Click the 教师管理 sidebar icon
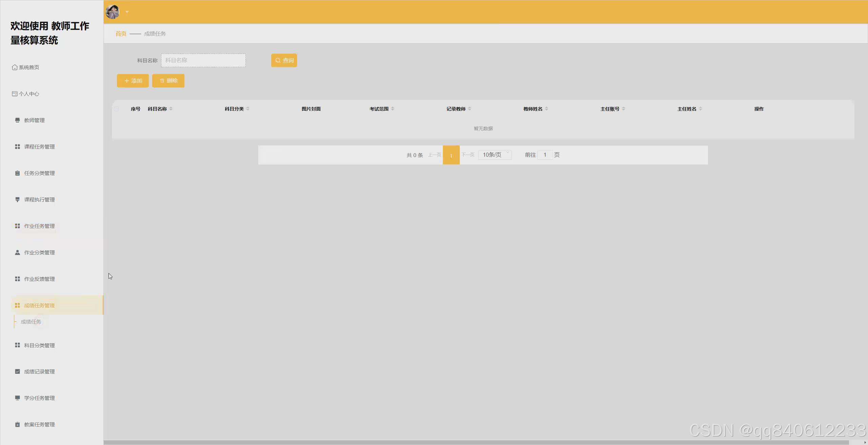The image size is (868, 445). [x=17, y=120]
